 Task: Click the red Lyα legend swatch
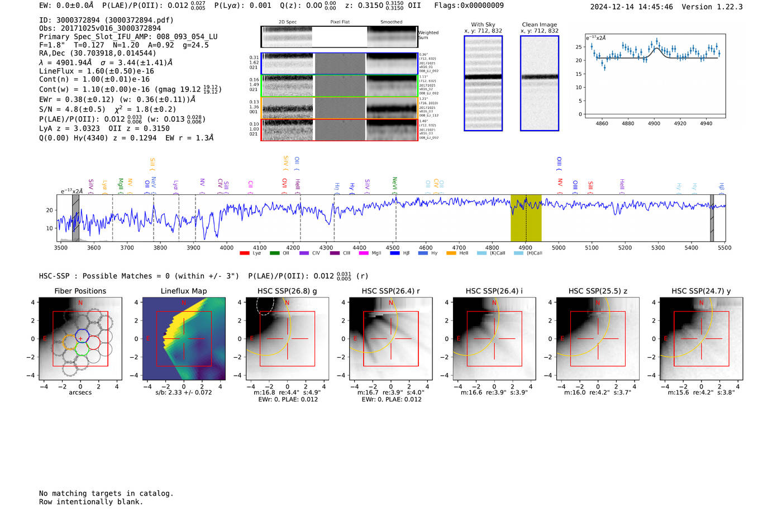click(244, 253)
